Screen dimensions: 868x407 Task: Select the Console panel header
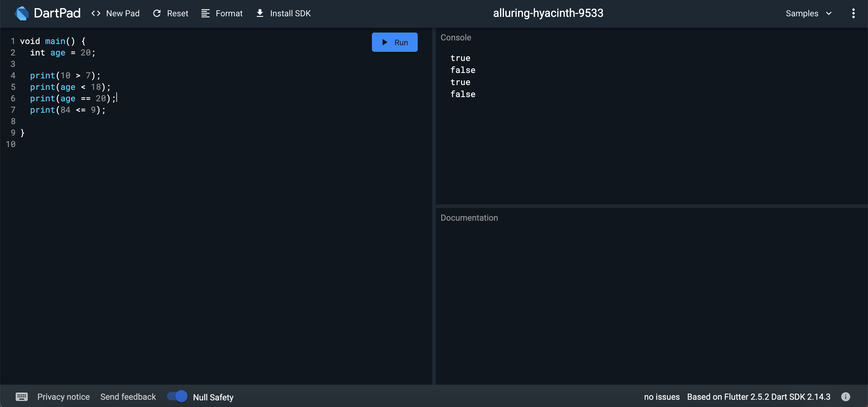click(456, 37)
